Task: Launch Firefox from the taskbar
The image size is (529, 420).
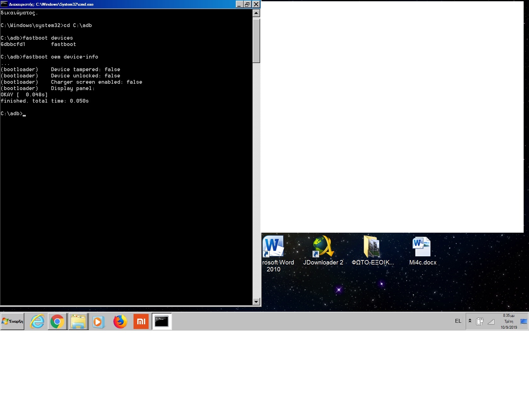Action: pos(120,321)
